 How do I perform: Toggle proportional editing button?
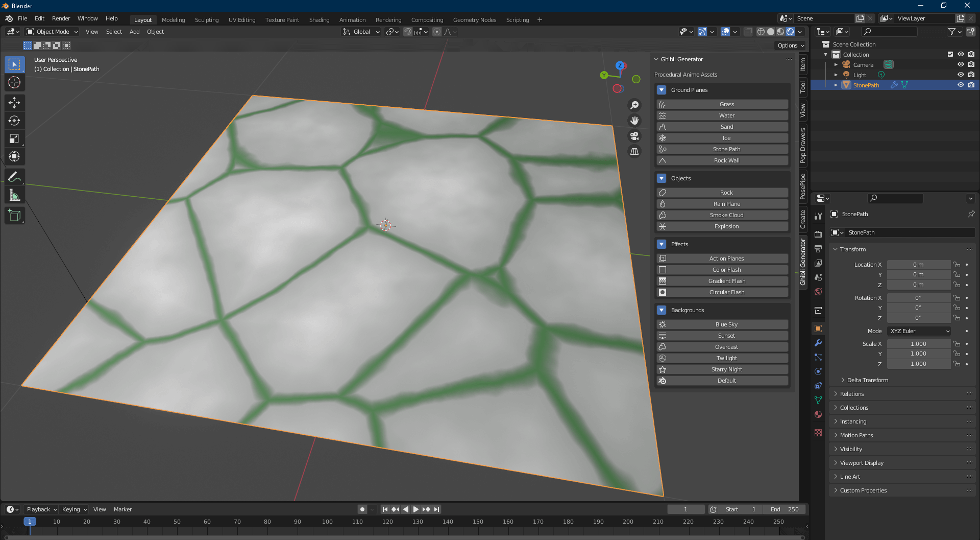[x=437, y=32]
